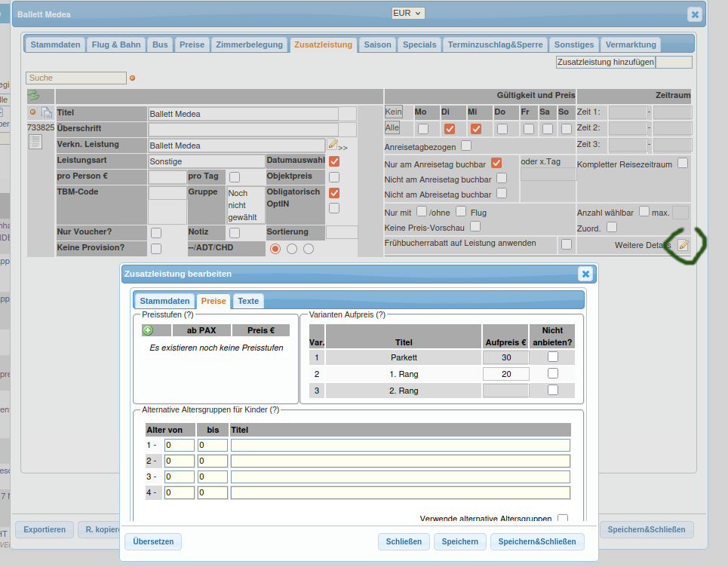Uncheck the Datumauswahl checkbox
Image resolution: width=728 pixels, height=567 pixels.
(x=334, y=161)
